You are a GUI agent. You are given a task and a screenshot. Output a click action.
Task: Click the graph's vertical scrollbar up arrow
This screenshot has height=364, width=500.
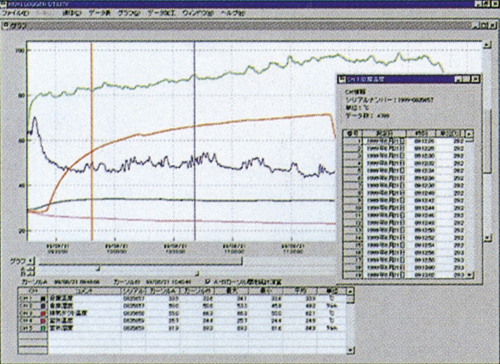click(487, 45)
